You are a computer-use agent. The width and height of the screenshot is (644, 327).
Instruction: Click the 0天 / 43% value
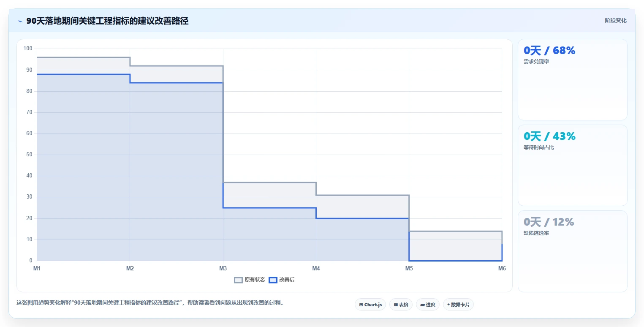(x=549, y=136)
